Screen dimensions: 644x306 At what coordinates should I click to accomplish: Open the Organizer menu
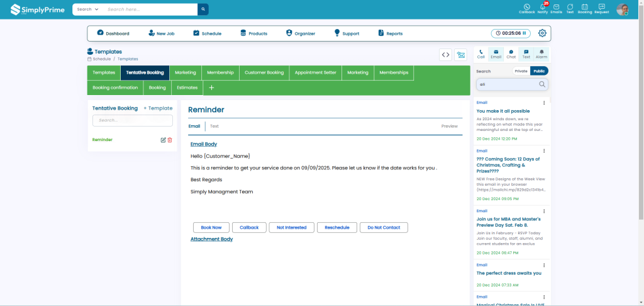tap(301, 33)
